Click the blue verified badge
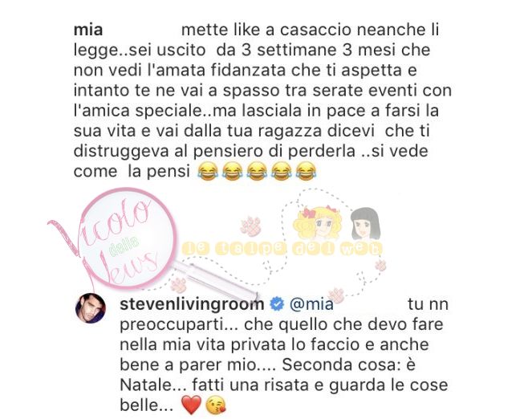 (277, 304)
